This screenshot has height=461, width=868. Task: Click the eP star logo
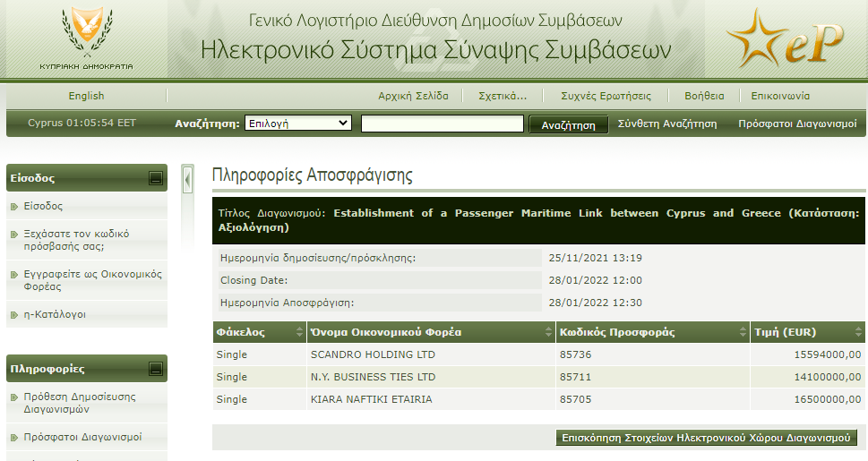785,43
